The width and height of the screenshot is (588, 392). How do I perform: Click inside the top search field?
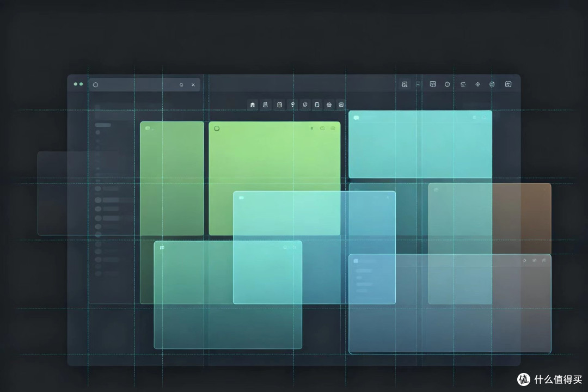144,85
